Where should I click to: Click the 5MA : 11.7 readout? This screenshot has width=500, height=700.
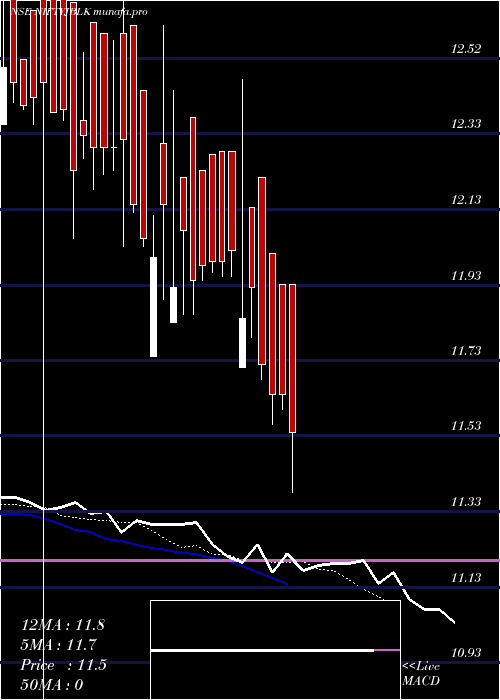click(x=59, y=645)
